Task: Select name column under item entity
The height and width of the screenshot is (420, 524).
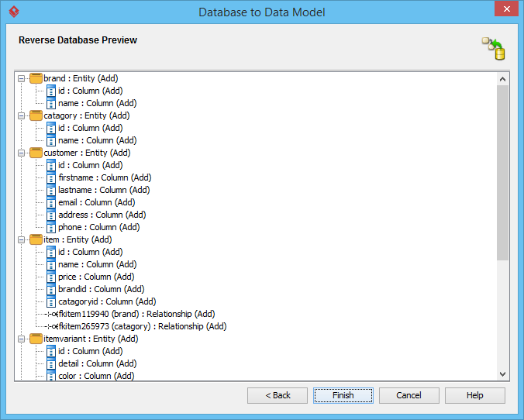Action: pos(97,264)
